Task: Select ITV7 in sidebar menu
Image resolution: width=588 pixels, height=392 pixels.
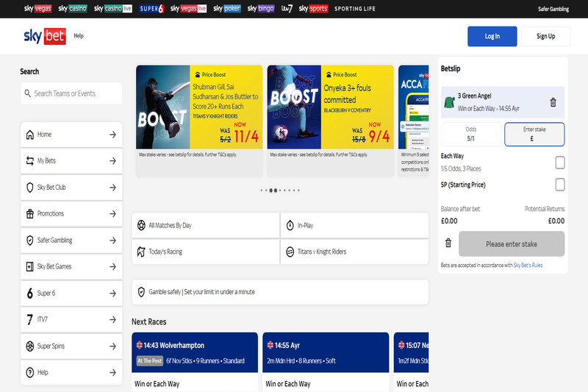Action: [x=71, y=320]
